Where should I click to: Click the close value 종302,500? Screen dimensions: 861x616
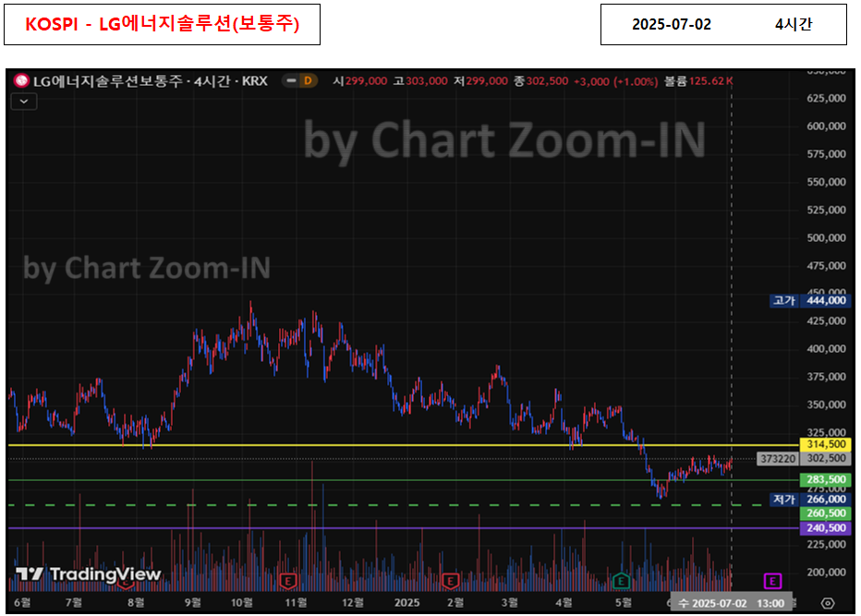[541, 81]
